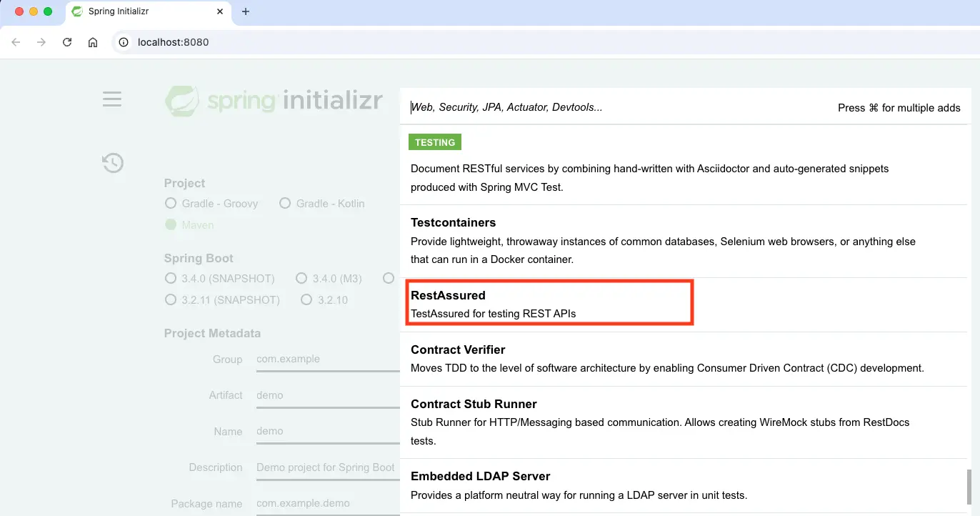Choose Spring Boot 3.4.0 (M3)
This screenshot has height=516, width=980.
pos(329,278)
